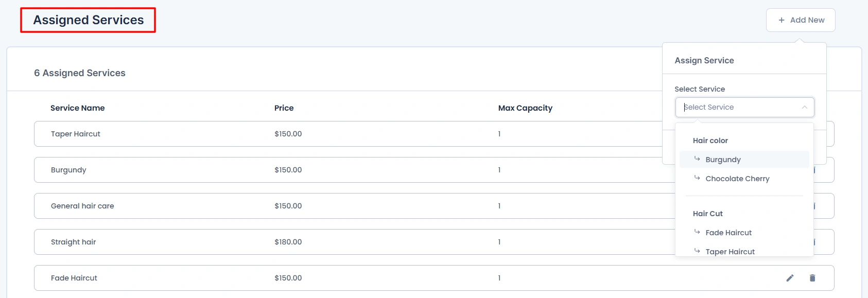
Task: Click the edit pencil for Fade Haircut
Action: point(790,278)
